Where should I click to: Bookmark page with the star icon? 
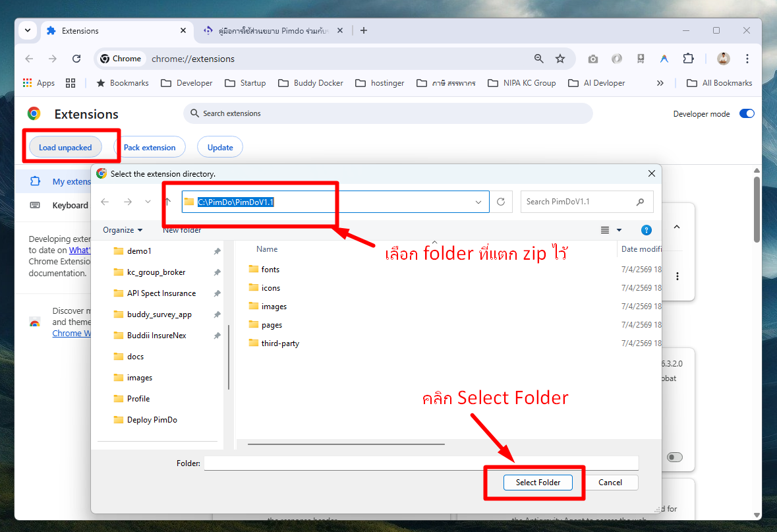(560, 59)
